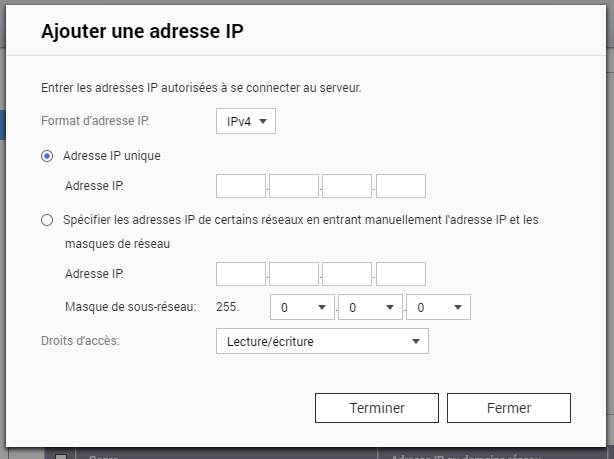Click the 'Ajouter une adresse IP' dialog title

[143, 31]
